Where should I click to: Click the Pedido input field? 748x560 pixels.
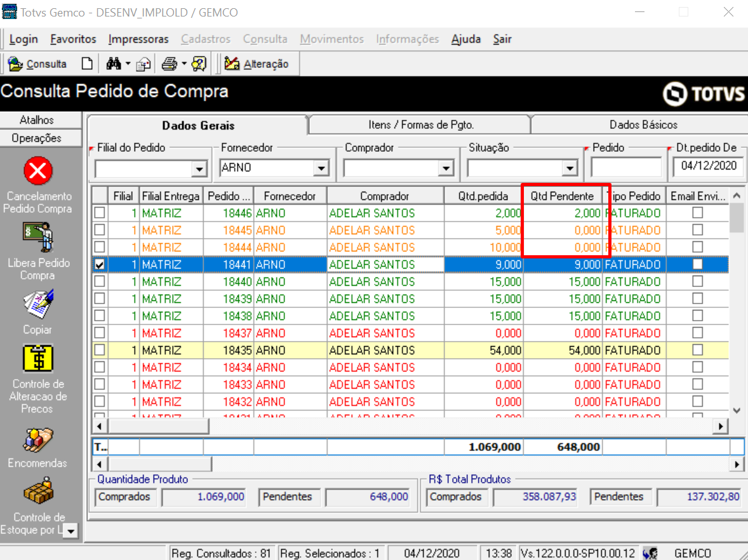(626, 168)
